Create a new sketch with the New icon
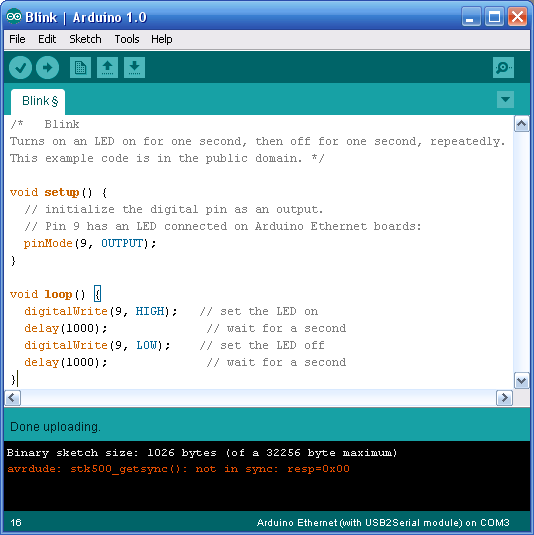The image size is (534, 535). pyautogui.click(x=81, y=68)
